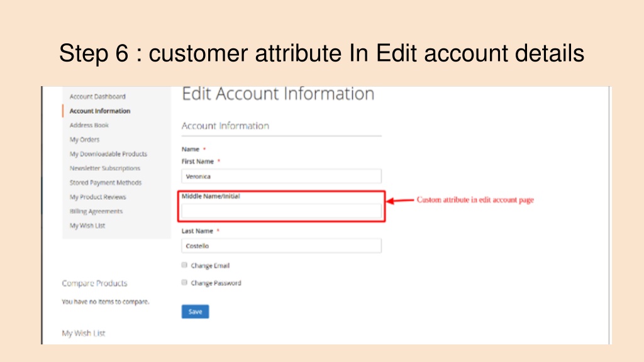Click the First Name input field
The width and height of the screenshot is (644, 362).
tap(281, 176)
